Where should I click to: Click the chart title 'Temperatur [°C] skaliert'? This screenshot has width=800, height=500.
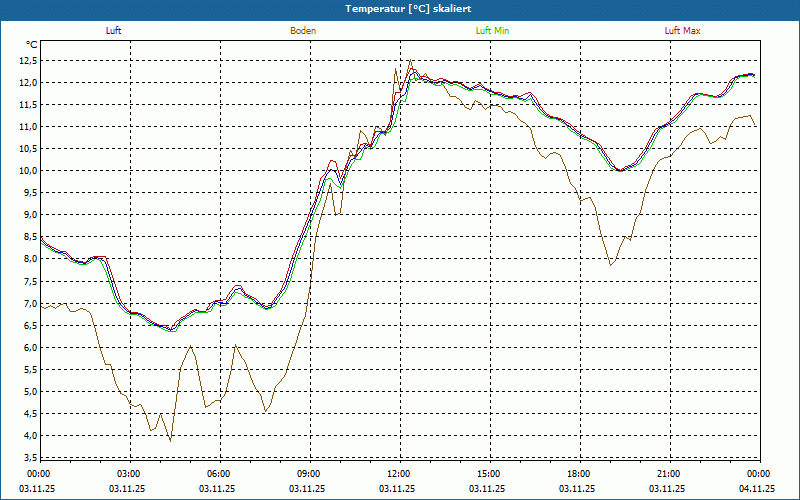[x=400, y=8]
